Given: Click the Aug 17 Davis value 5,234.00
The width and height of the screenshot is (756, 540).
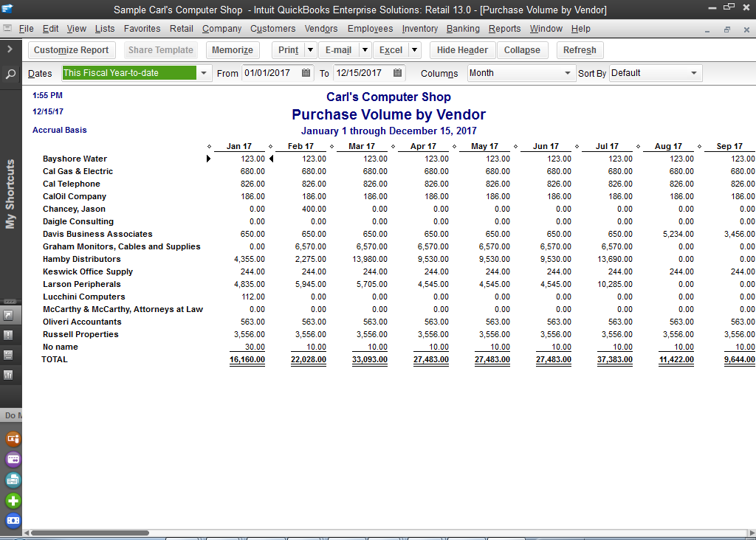Looking at the screenshot, I should 678,234.
